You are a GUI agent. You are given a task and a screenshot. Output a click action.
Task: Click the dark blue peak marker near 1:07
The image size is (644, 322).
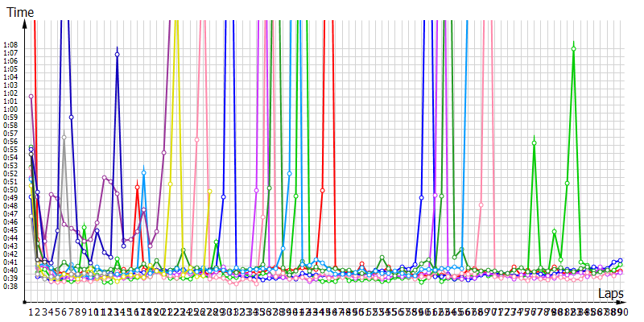pos(118,55)
